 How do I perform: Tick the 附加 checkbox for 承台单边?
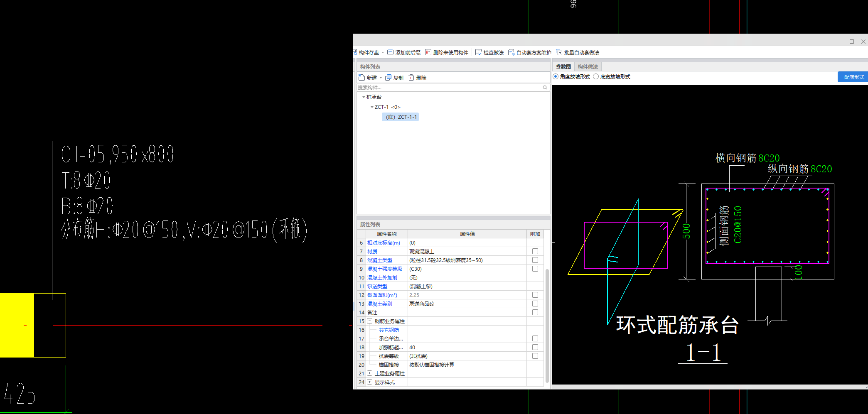pos(535,338)
